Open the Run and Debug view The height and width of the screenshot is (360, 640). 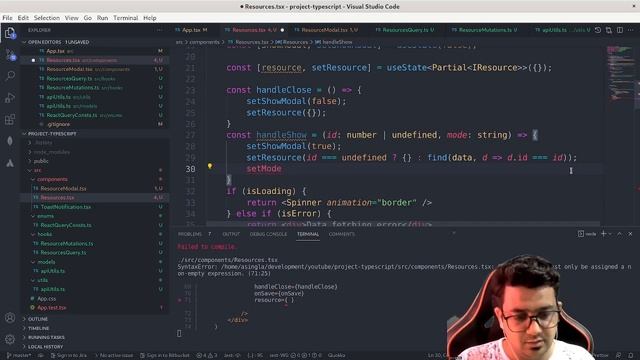(x=10, y=98)
